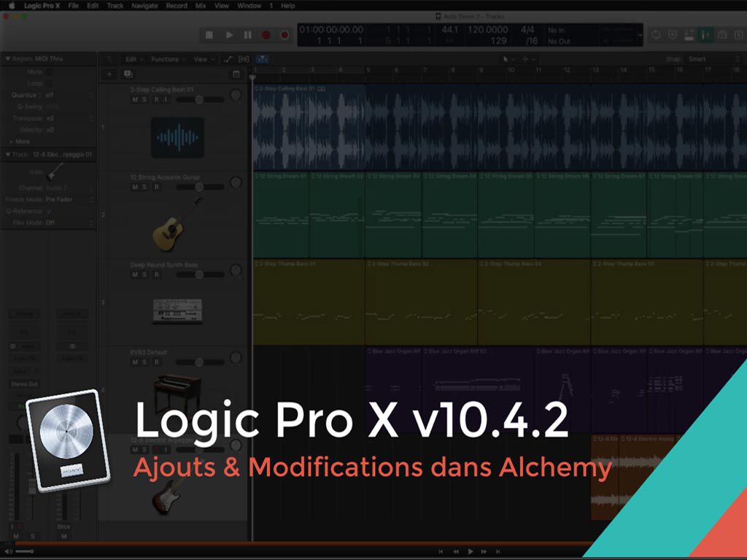The image size is (747, 560).
Task: Click pan knob of EVB3 Default track
Action: pyautogui.click(x=236, y=357)
